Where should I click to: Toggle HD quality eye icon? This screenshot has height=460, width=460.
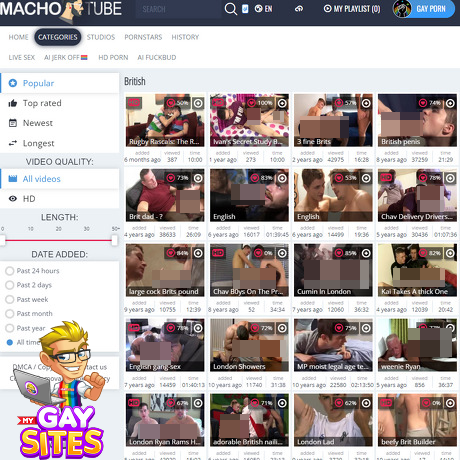pos(13,199)
